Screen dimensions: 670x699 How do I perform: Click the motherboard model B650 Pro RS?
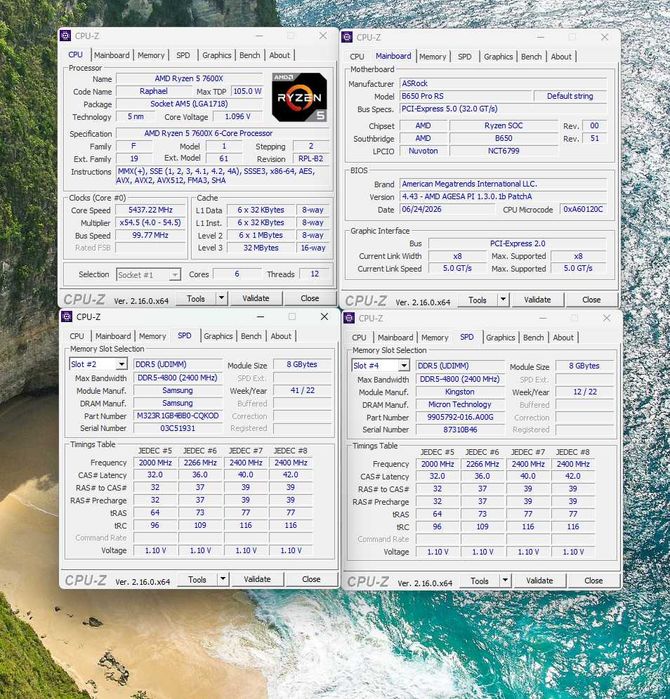(x=465, y=96)
